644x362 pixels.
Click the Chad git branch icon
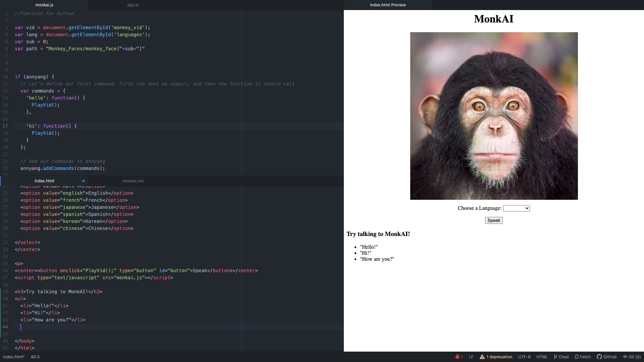click(555, 357)
